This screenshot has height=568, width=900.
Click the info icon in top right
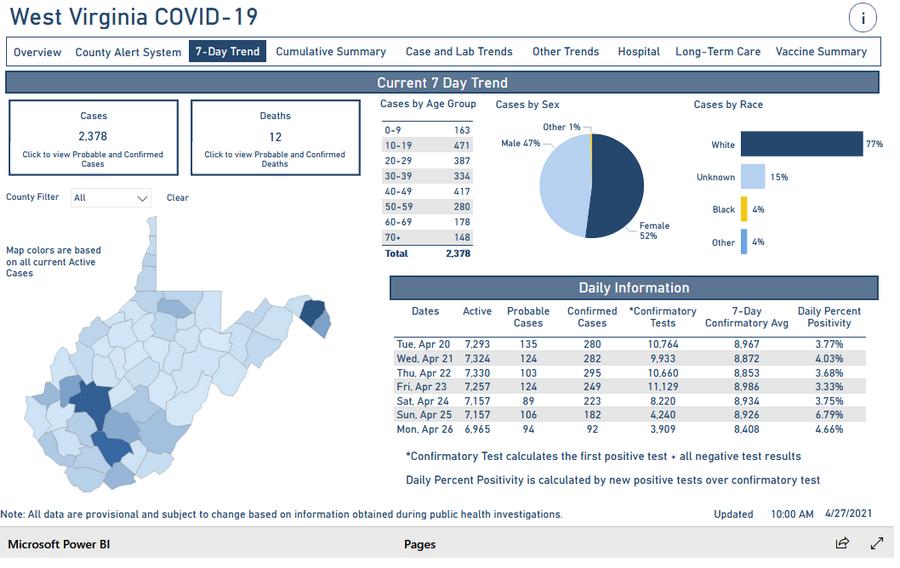[x=862, y=17]
